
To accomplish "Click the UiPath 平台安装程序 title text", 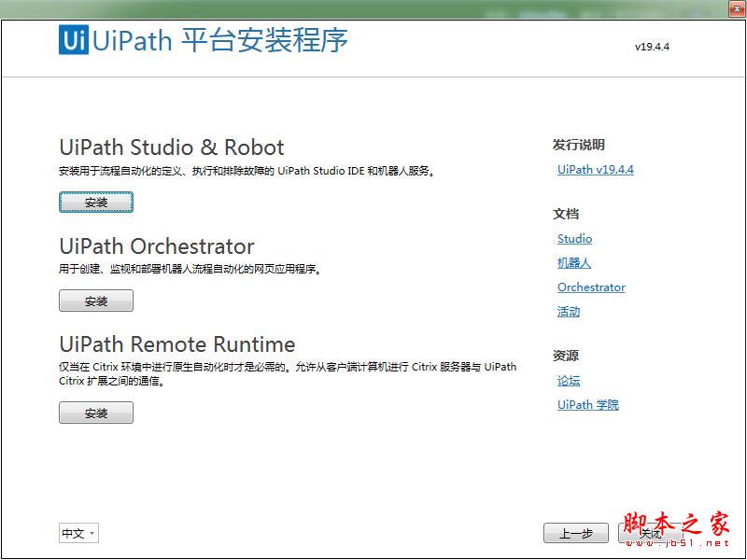I will (x=219, y=40).
